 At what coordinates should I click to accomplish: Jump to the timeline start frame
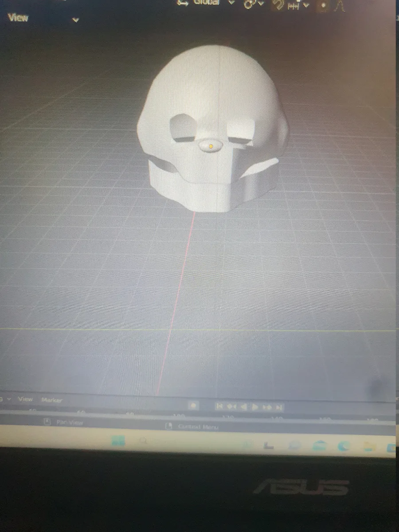click(x=219, y=407)
